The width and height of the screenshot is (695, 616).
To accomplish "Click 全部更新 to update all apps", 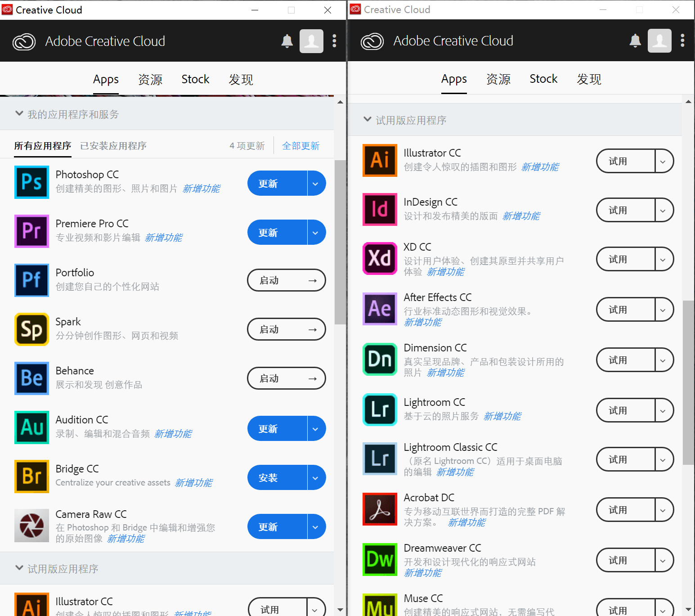I will click(x=300, y=146).
